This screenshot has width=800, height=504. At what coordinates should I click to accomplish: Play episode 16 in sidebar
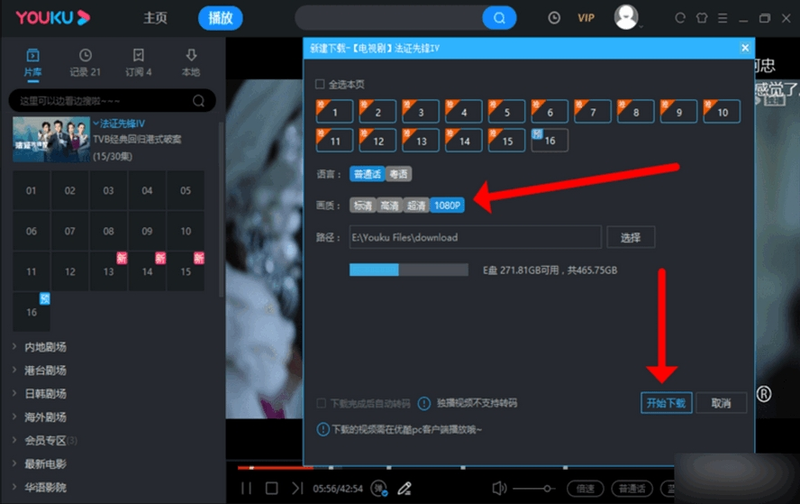(31, 312)
